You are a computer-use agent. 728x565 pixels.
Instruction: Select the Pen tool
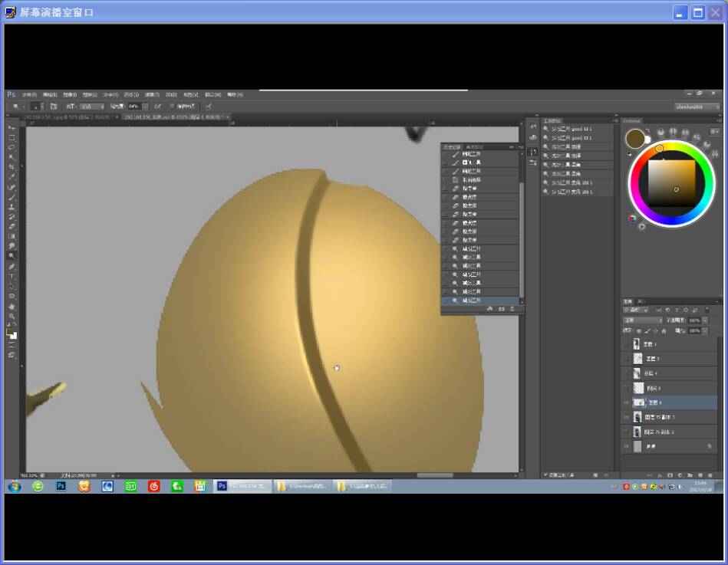coord(12,266)
